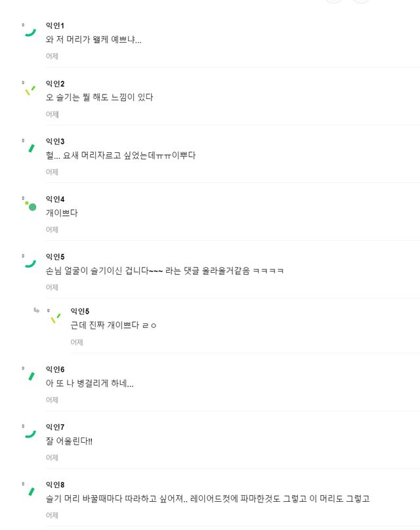Click the avatar next to 익인6
Screen dimensions: 420x530
tap(29, 377)
